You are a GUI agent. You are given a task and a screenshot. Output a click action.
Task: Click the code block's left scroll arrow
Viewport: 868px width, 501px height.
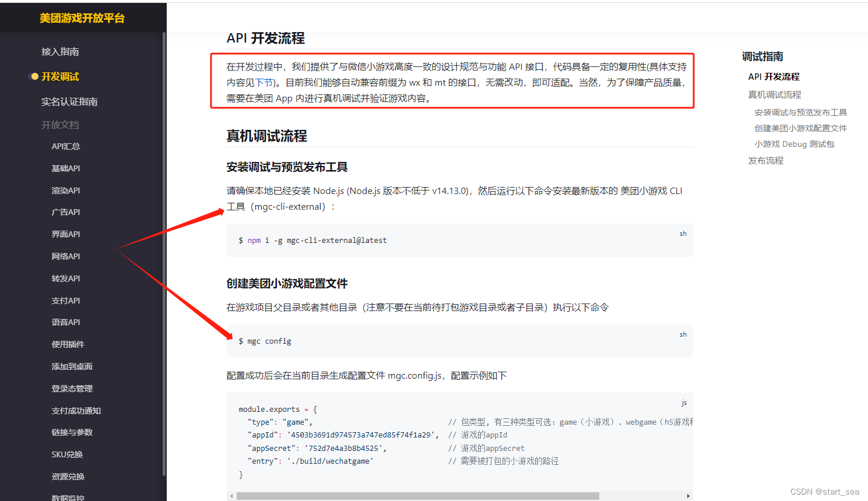(x=231, y=496)
